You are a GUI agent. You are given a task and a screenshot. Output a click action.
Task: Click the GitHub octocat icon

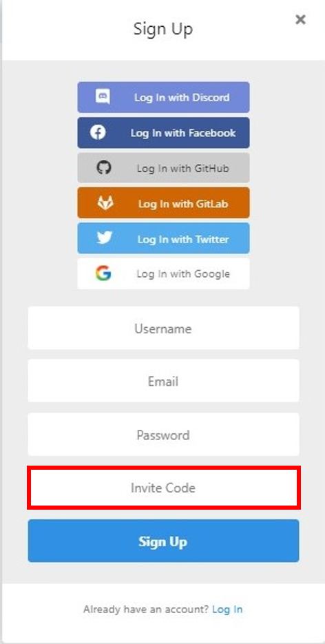coord(104,167)
